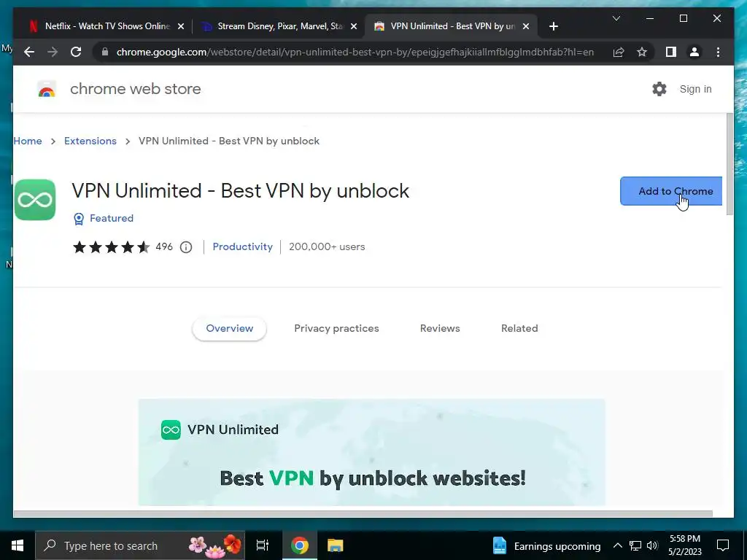Screen dimensions: 747x560
Task: Open Task View on taskbar
Action: tap(263, 545)
